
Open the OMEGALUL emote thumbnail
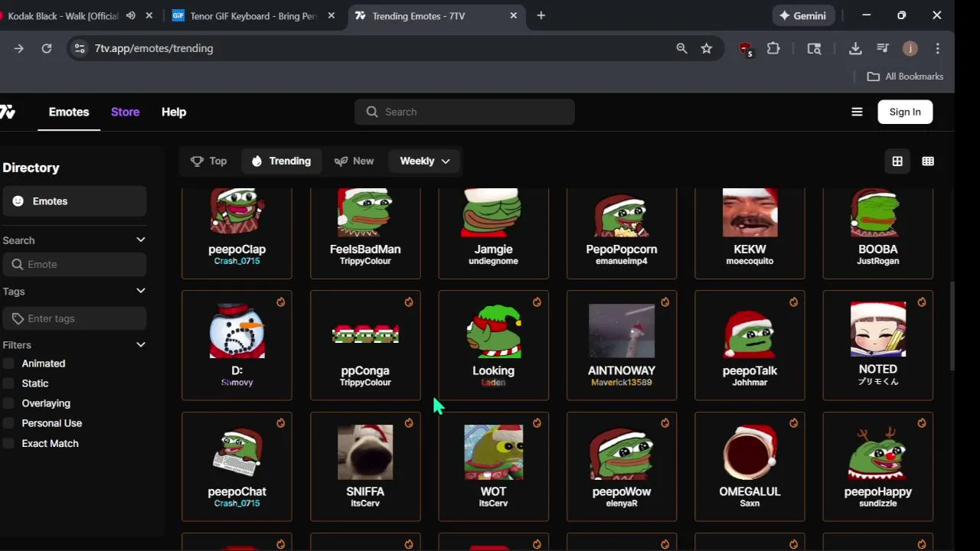click(x=750, y=452)
